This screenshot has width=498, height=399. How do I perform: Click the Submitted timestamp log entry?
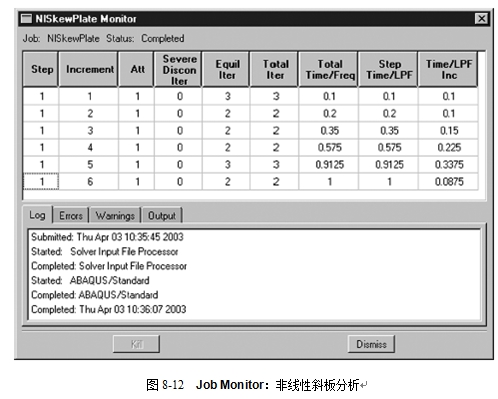[x=107, y=237]
